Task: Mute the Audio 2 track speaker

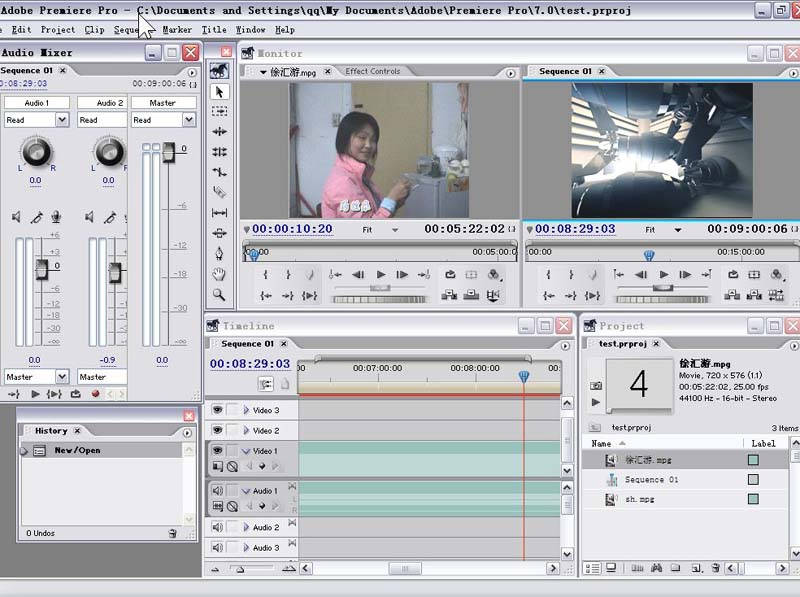Action: 217,527
